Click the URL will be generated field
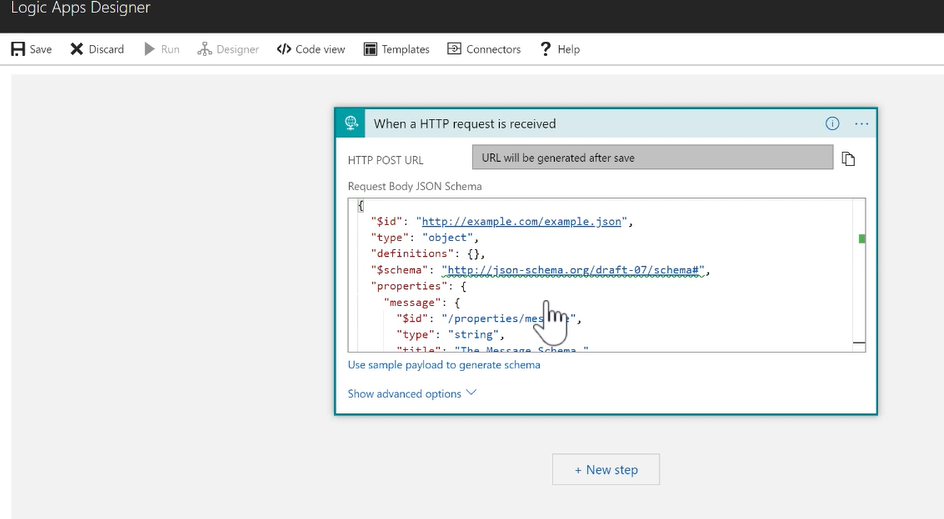The height and width of the screenshot is (519, 944). pyautogui.click(x=652, y=158)
